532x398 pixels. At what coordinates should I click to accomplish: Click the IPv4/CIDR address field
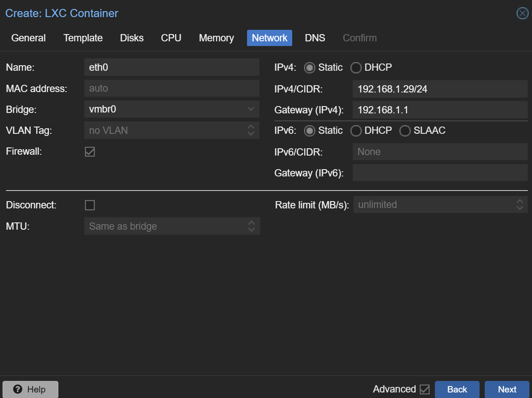click(x=440, y=89)
